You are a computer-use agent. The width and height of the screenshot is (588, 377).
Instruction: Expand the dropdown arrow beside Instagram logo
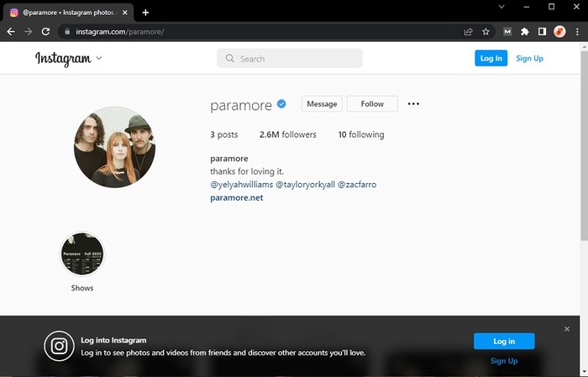[x=99, y=58]
